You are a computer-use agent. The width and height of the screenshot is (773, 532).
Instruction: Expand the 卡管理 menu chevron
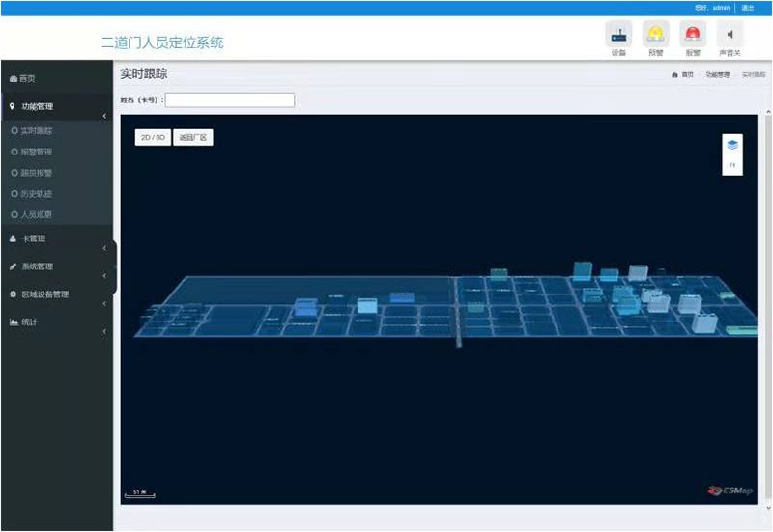(104, 248)
